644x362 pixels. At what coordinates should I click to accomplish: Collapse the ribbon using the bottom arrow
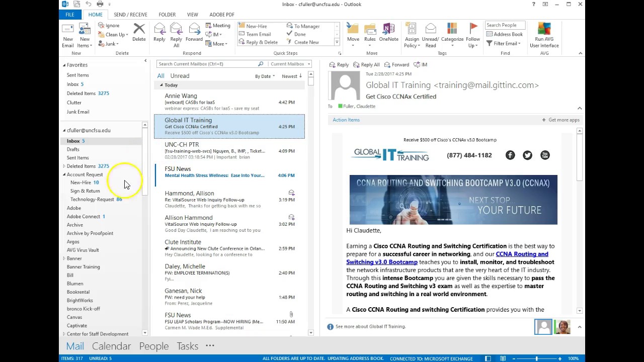click(580, 53)
